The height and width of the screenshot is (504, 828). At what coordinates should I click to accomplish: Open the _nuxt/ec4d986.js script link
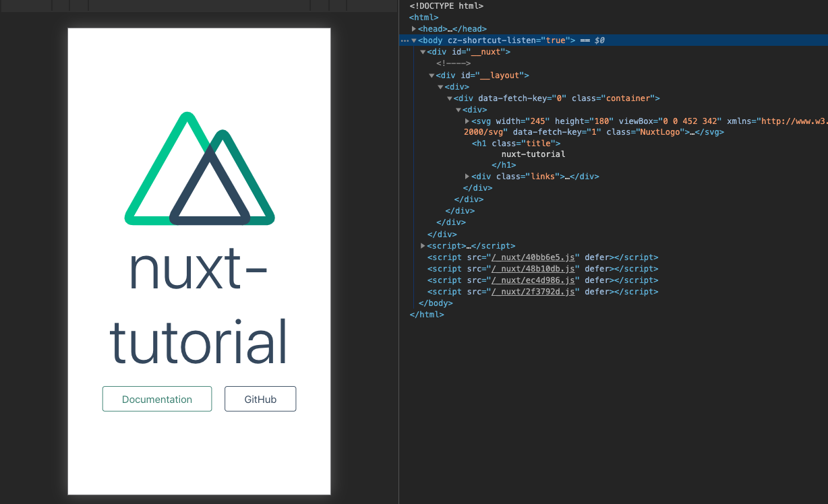coord(533,280)
